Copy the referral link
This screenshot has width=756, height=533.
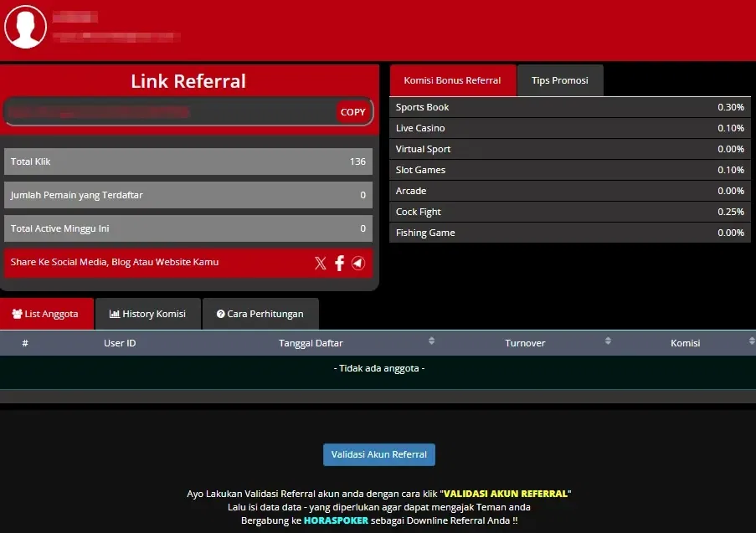point(352,112)
